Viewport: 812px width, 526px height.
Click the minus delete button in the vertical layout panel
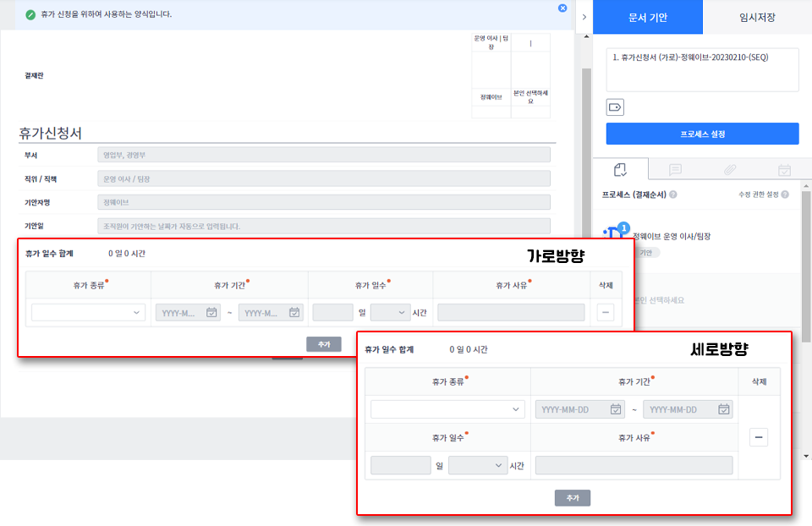point(759,437)
